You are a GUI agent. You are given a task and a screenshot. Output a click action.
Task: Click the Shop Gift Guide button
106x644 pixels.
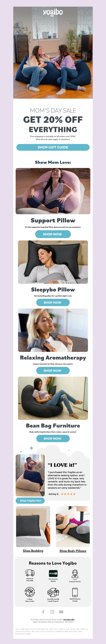pos(53,147)
